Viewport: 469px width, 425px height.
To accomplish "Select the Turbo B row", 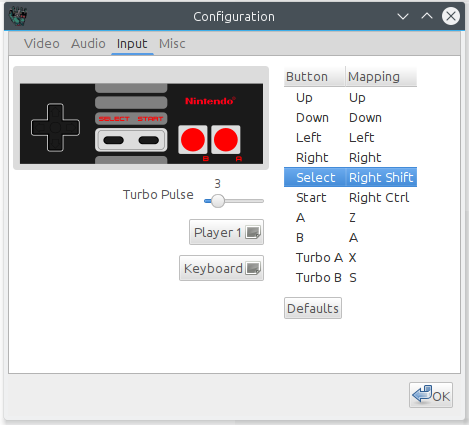I will pos(350,278).
